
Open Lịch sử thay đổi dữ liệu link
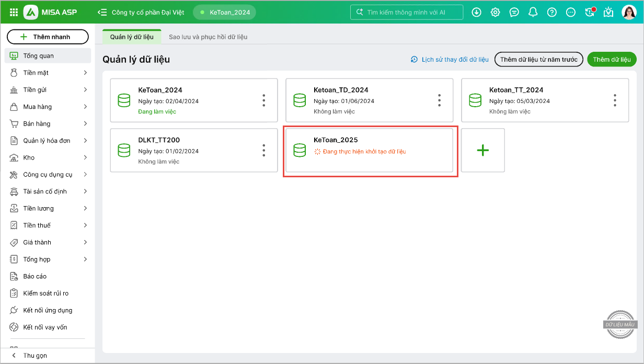(x=450, y=60)
